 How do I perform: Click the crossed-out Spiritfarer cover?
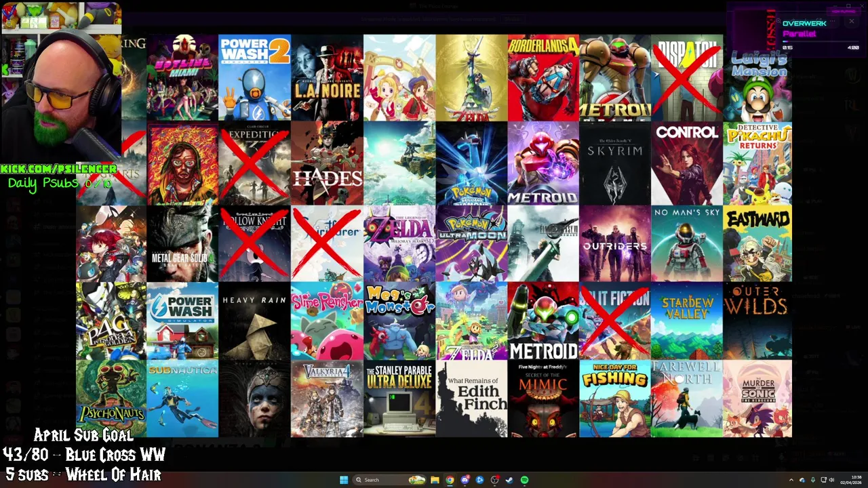pyautogui.click(x=327, y=243)
